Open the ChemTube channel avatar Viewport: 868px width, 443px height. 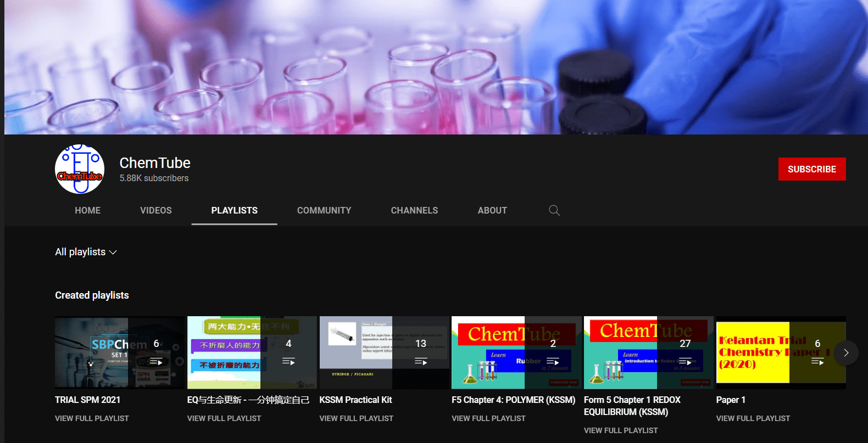80,169
